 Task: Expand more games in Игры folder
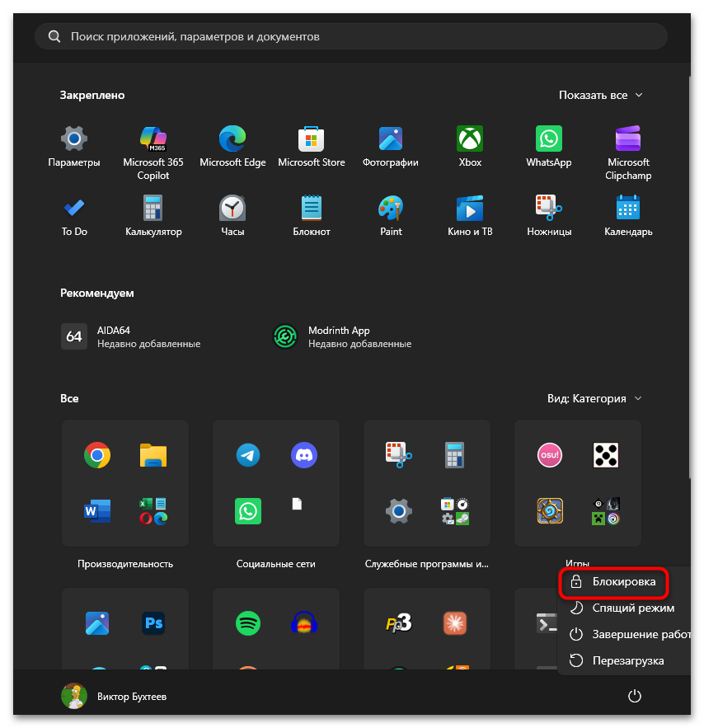pos(606,510)
